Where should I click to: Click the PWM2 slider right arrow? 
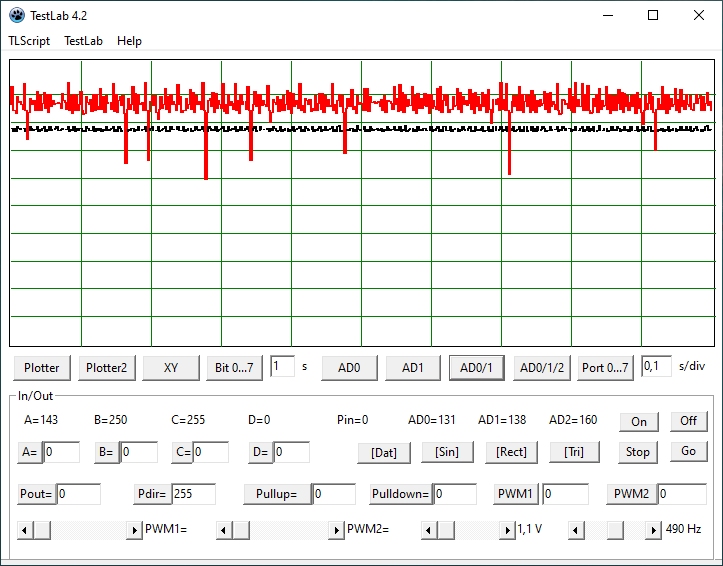coord(336,530)
